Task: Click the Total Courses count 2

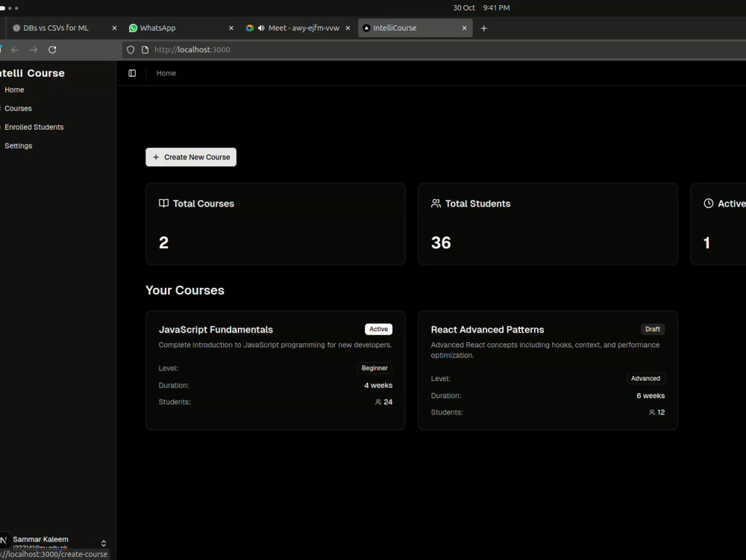Action: pos(163,243)
